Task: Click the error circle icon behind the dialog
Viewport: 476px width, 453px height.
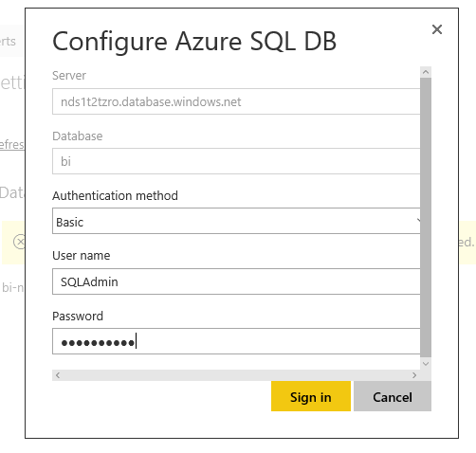Action: pyautogui.click(x=20, y=242)
